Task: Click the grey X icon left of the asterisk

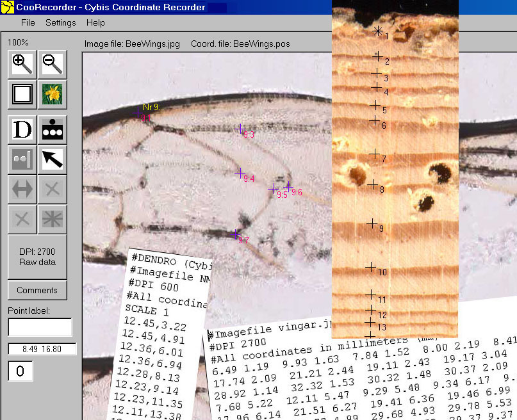Action: coord(22,219)
